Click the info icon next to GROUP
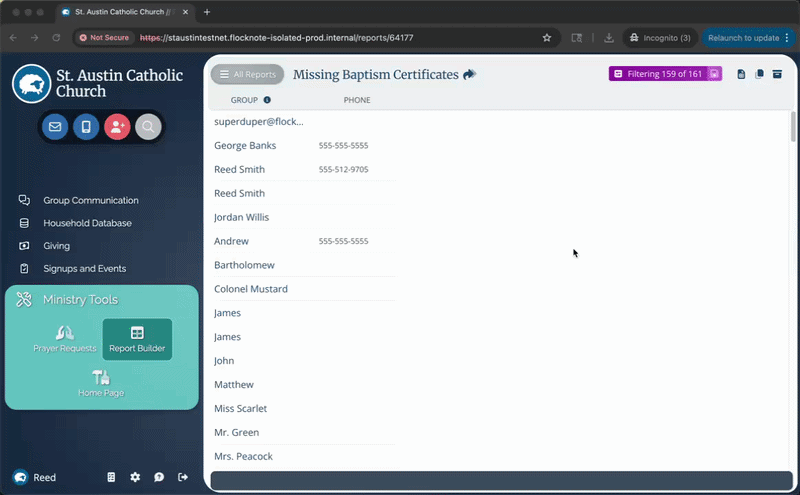800x495 pixels. point(267,100)
